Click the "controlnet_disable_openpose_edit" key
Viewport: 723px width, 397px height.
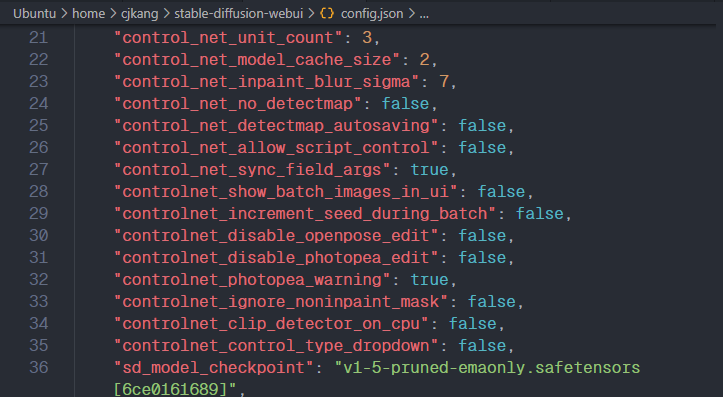(x=276, y=236)
